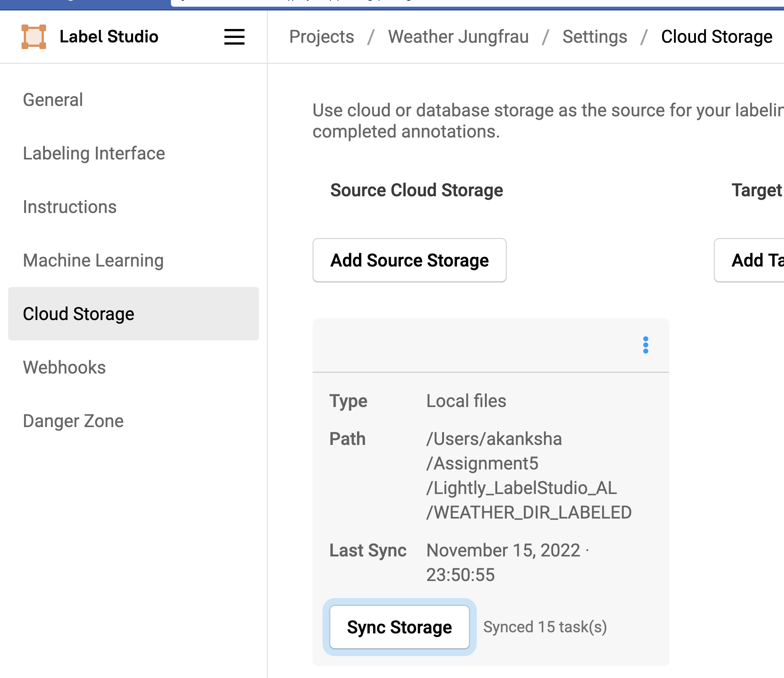Click the 'Synced 15 task(s)' status text
Image resolution: width=784 pixels, height=678 pixels.
(545, 627)
